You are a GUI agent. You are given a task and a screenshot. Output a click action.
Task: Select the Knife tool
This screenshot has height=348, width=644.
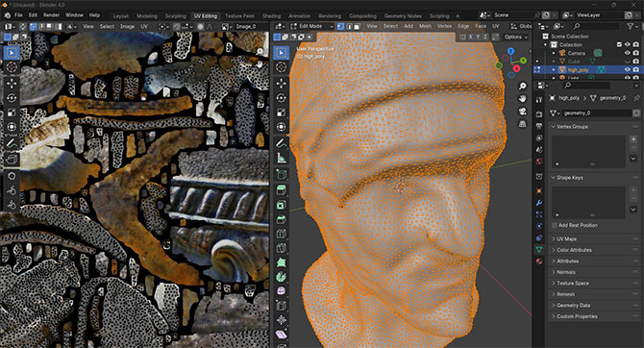pyautogui.click(x=282, y=248)
